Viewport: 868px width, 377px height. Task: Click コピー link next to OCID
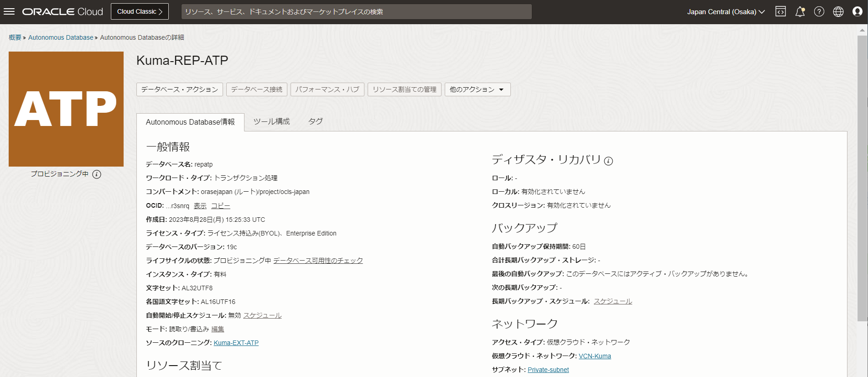click(x=221, y=206)
